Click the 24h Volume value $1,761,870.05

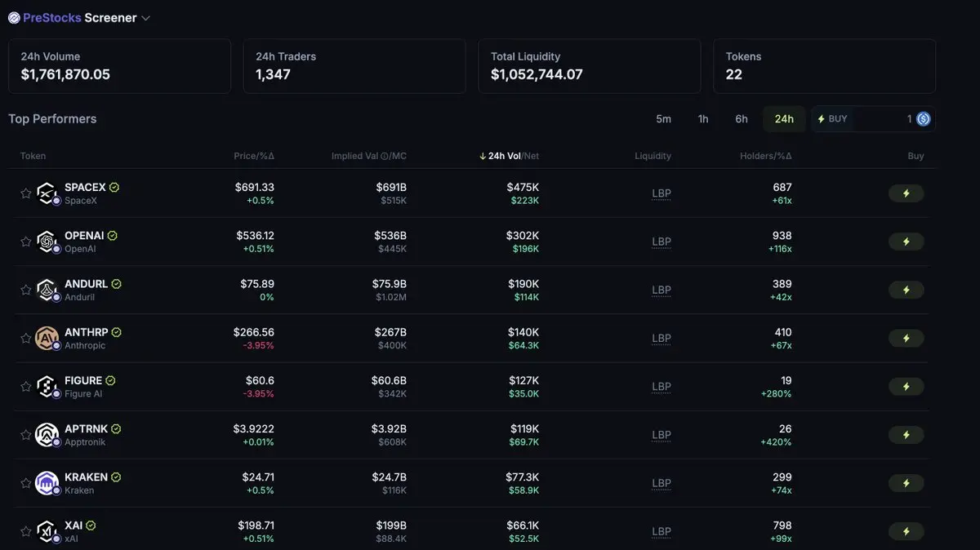65,75
